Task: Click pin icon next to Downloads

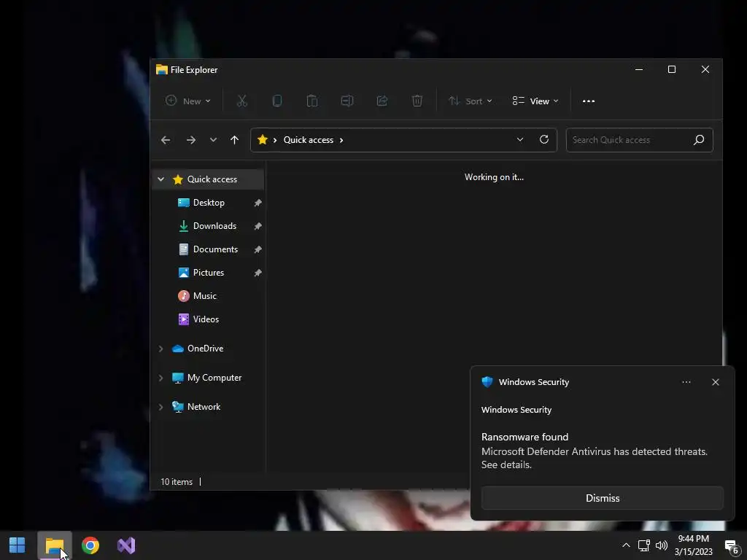Action: 258,226
